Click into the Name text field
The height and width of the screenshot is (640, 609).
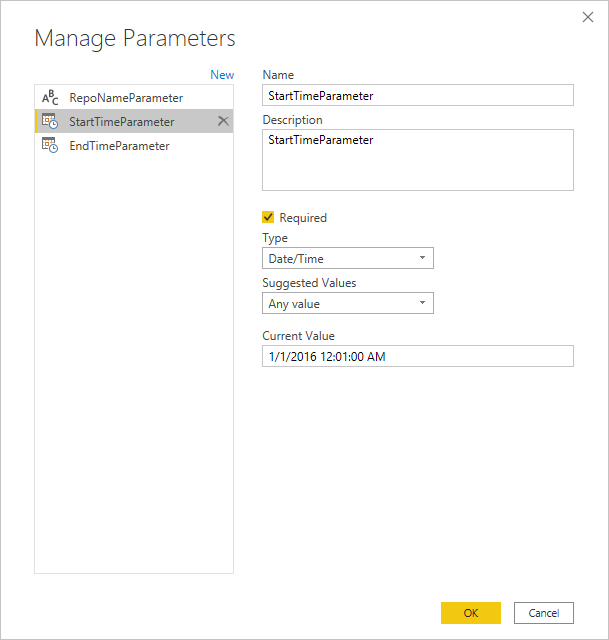[x=417, y=95]
